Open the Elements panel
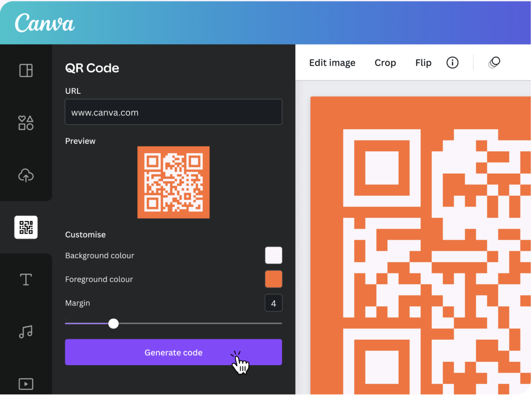 tap(26, 123)
